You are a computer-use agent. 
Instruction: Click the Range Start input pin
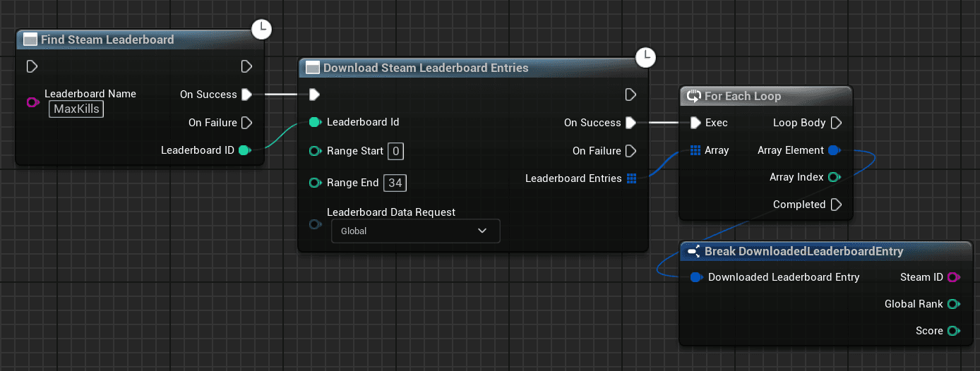pos(316,151)
